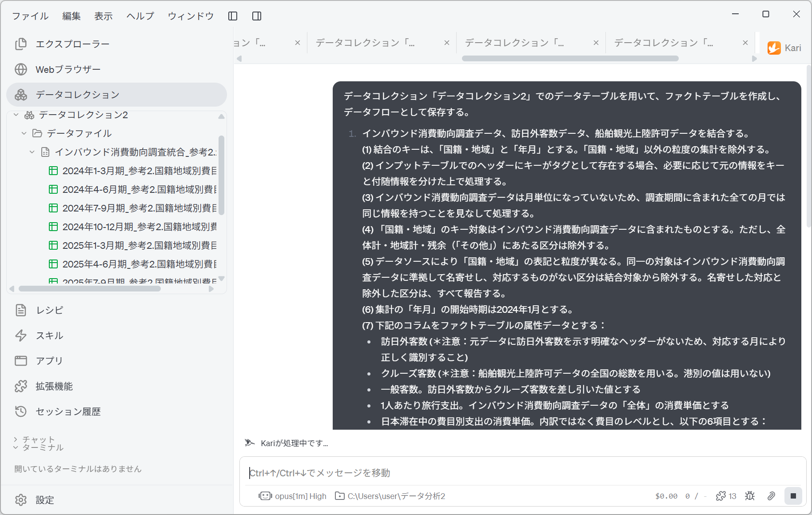Open the ヘルプ menu

[140, 16]
